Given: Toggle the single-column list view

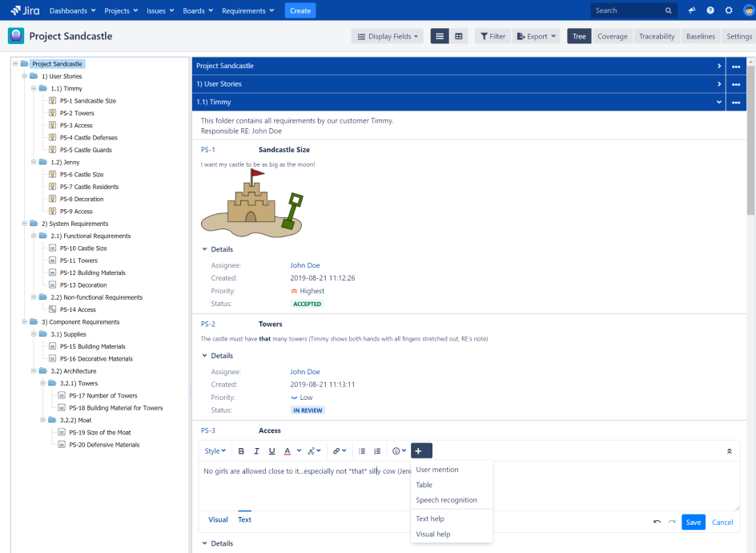Looking at the screenshot, I should tap(440, 36).
